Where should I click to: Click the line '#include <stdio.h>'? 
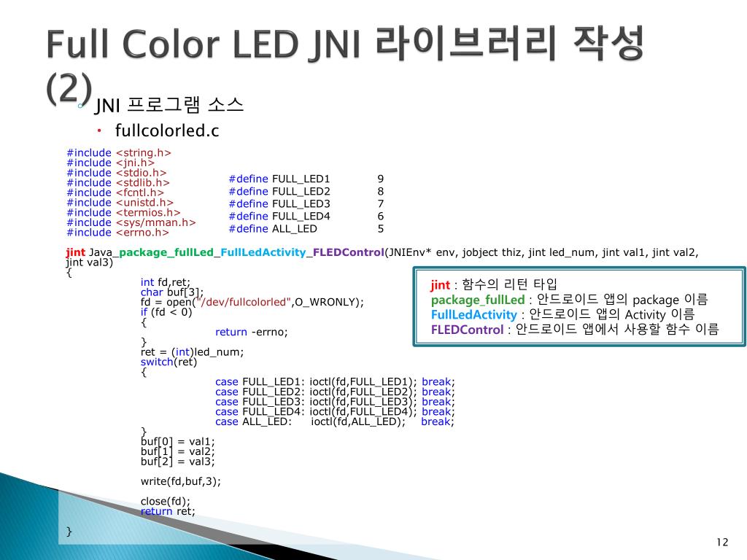click(x=117, y=173)
